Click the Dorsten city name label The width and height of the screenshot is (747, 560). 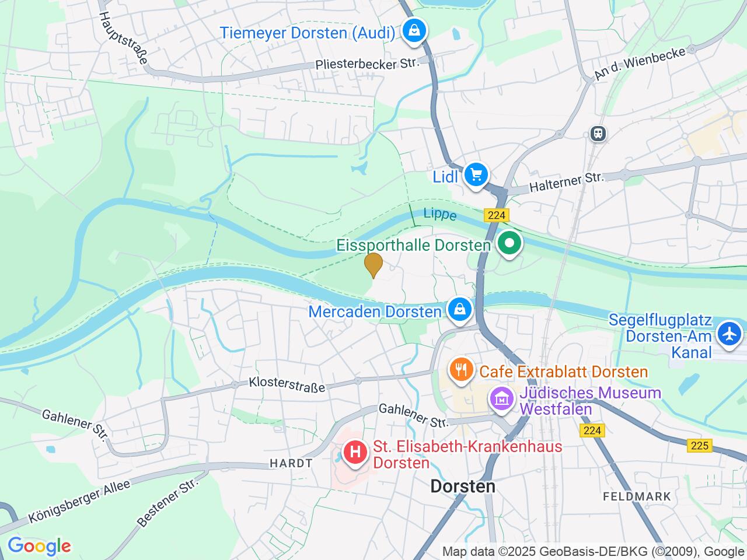(463, 486)
